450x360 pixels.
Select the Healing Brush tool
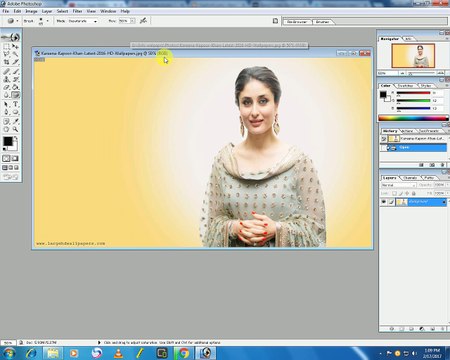(6, 72)
